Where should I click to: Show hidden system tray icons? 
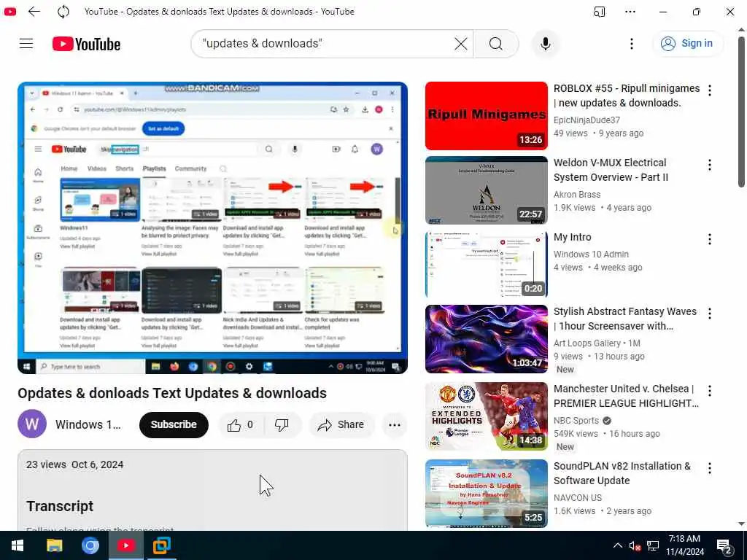point(617,545)
